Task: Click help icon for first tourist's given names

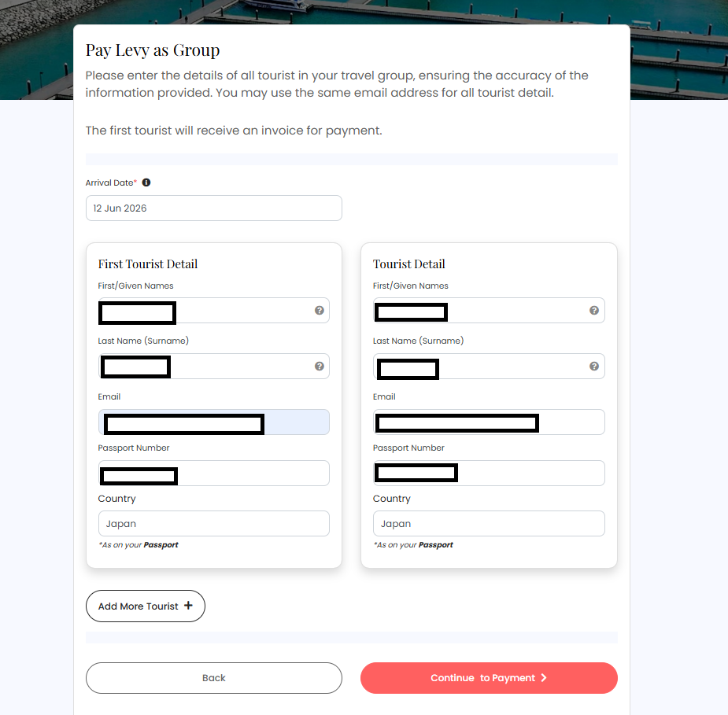Action: point(320,311)
